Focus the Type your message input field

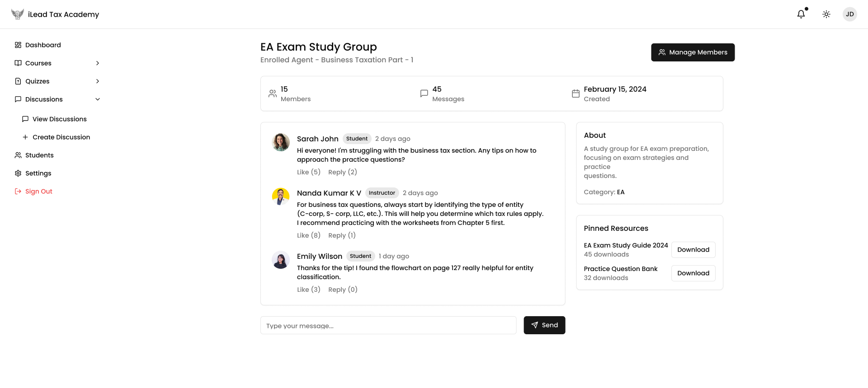tap(388, 325)
